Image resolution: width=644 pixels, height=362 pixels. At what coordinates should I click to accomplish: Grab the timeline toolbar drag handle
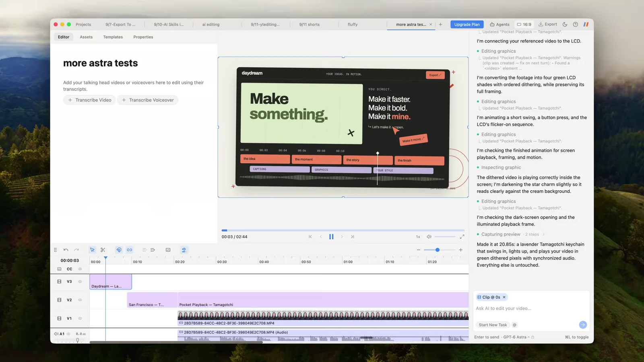pos(56,250)
